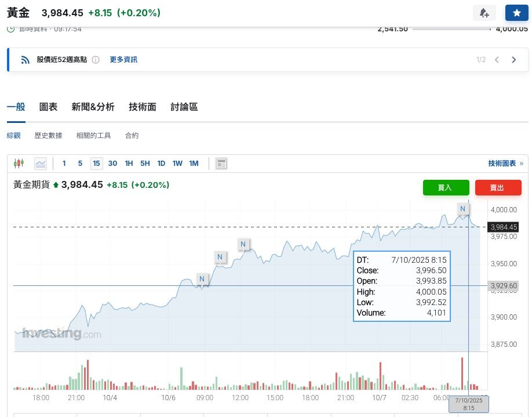This screenshot has width=532, height=417.
Task: Go back using the left chevron
Action: [x=497, y=59]
